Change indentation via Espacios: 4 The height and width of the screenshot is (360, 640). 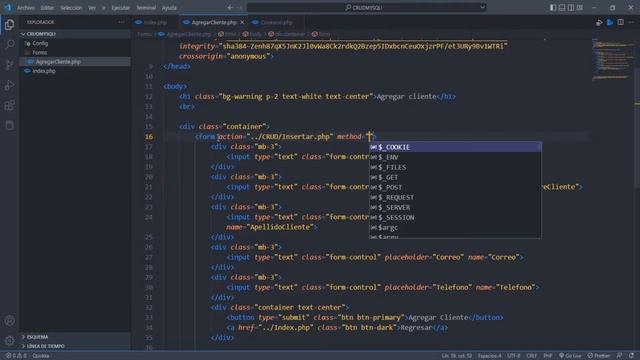click(x=489, y=356)
